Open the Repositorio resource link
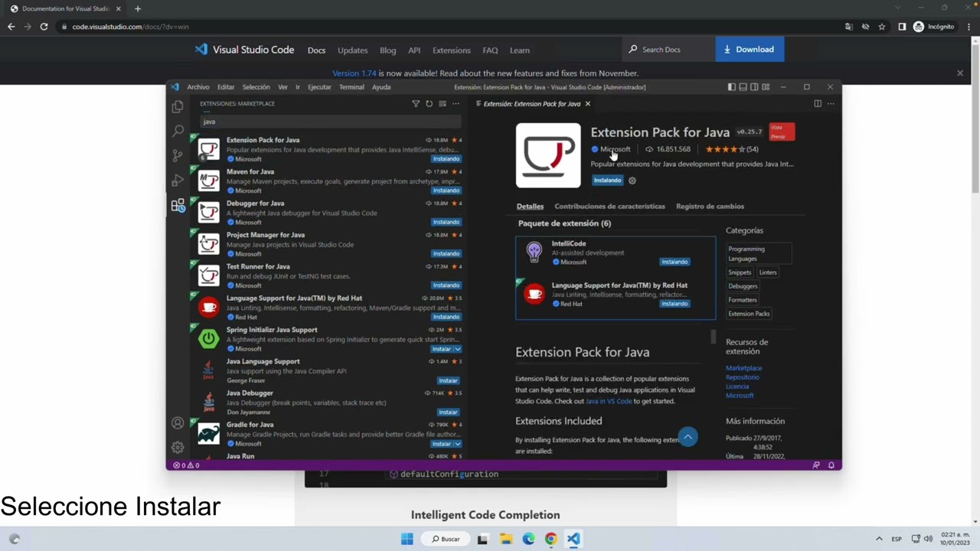Image resolution: width=980 pixels, height=551 pixels. pos(743,377)
